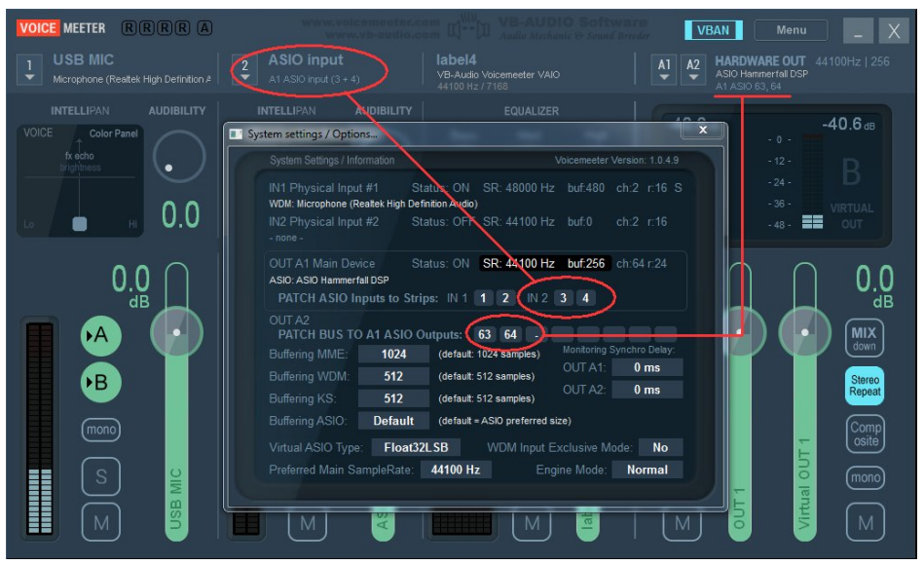The height and width of the screenshot is (565, 924).
Task: Toggle the Composite mode button
Action: click(x=865, y=434)
